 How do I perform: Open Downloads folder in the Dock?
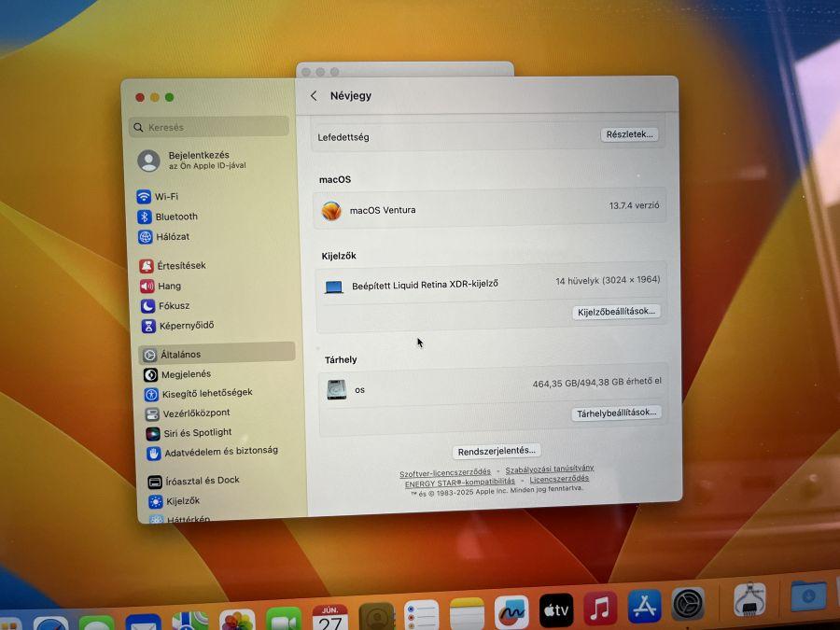(x=807, y=595)
